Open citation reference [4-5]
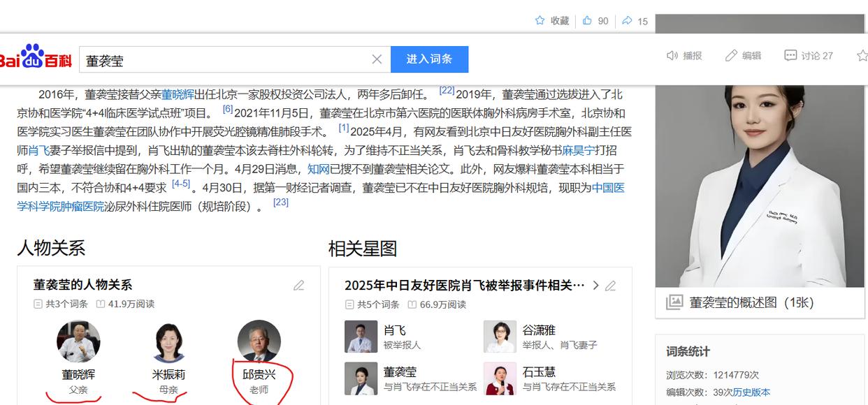The height and width of the screenshot is (405, 868). [x=181, y=184]
